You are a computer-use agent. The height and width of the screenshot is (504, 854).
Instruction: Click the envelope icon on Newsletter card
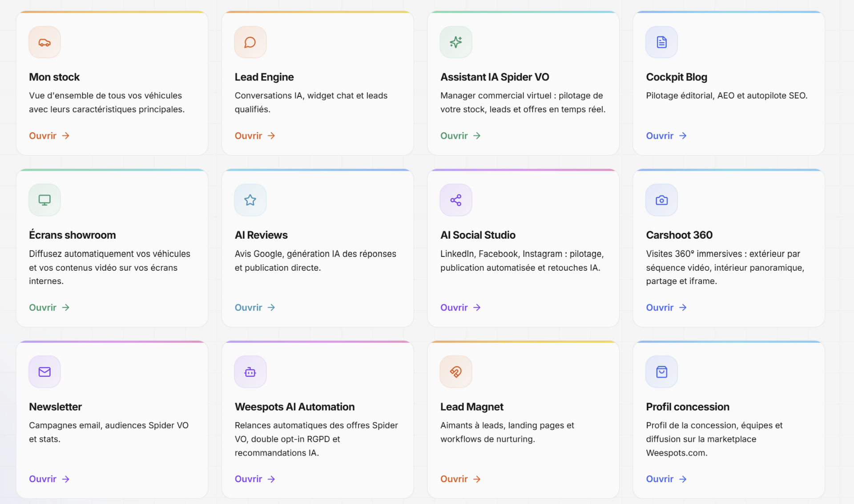coord(44,372)
